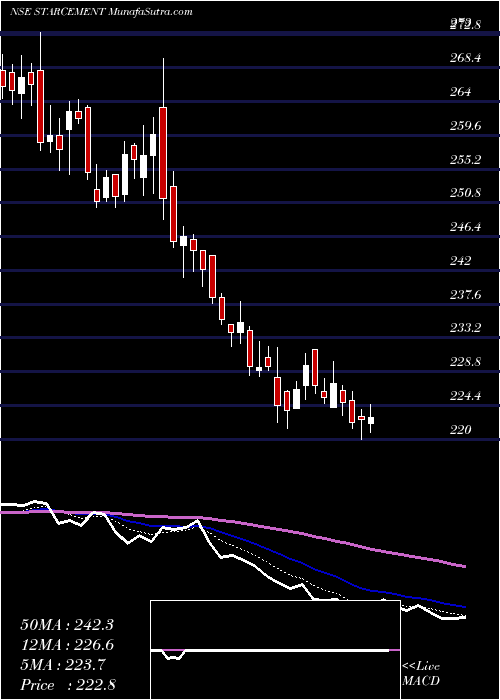The image size is (500, 700).
Task: Select the 259.6 price axis label
Action: click(464, 125)
